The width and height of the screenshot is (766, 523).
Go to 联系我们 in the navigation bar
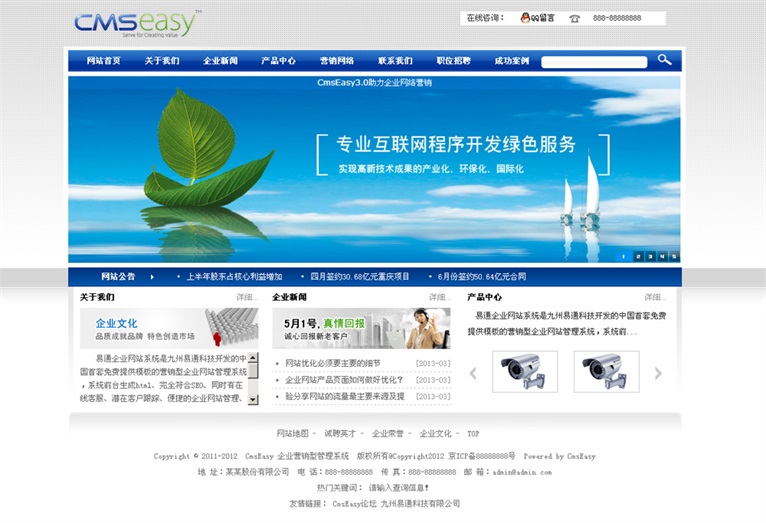click(395, 61)
